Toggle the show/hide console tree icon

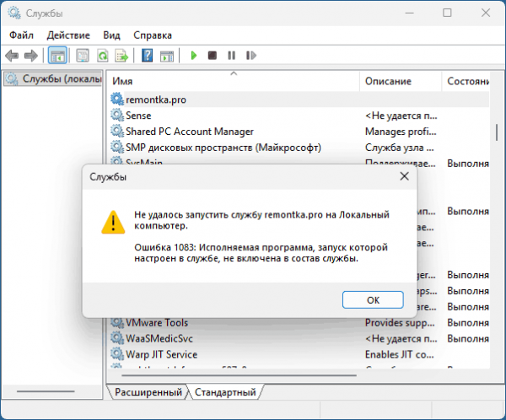tap(57, 56)
